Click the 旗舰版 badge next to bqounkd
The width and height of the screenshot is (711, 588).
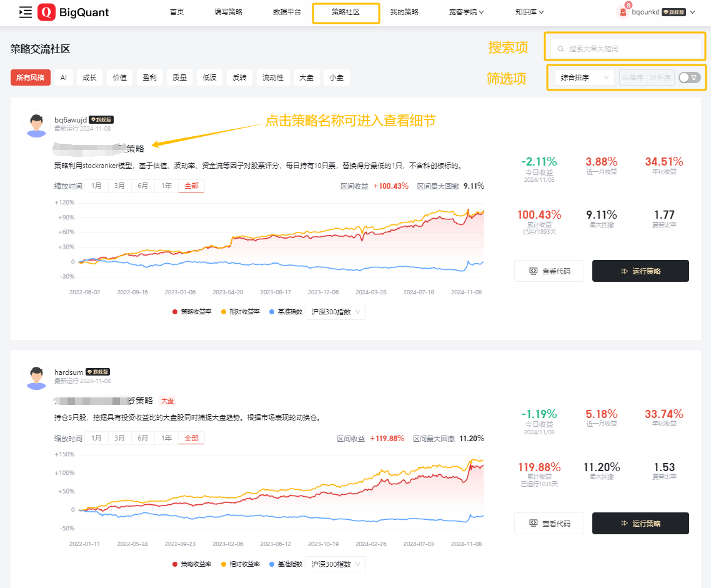click(x=674, y=12)
